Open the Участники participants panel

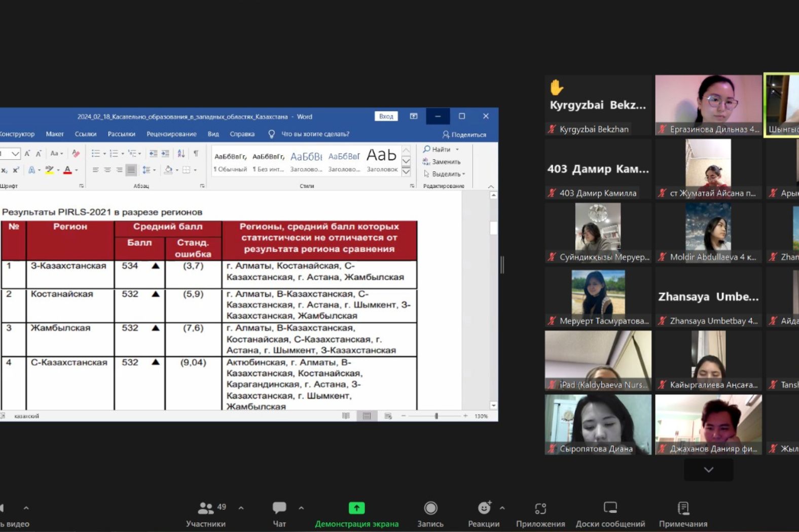(205, 513)
